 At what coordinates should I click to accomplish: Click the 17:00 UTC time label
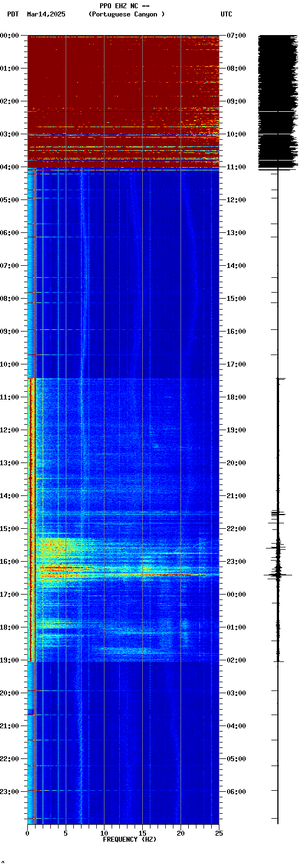(236, 364)
